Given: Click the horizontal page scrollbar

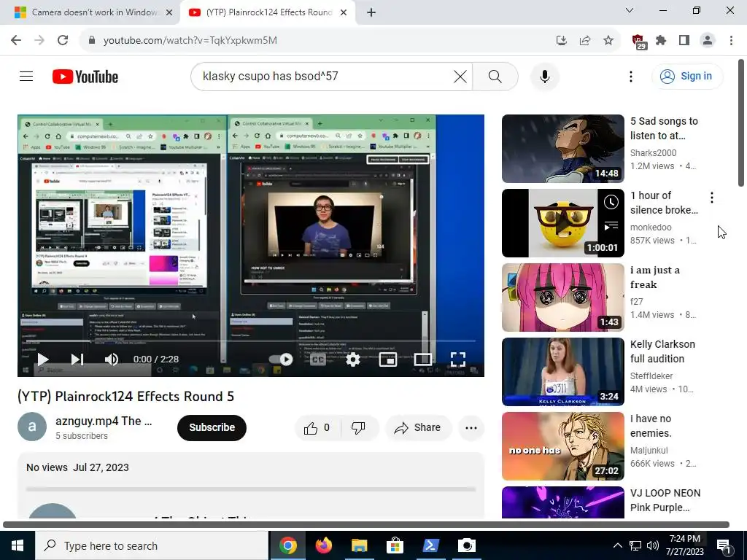Looking at the screenshot, I should (366, 524).
